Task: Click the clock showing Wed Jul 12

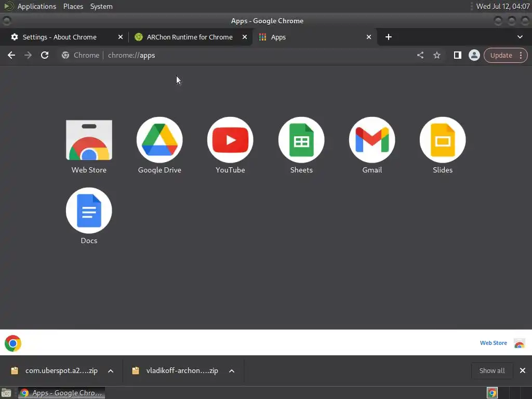Action: click(x=503, y=6)
